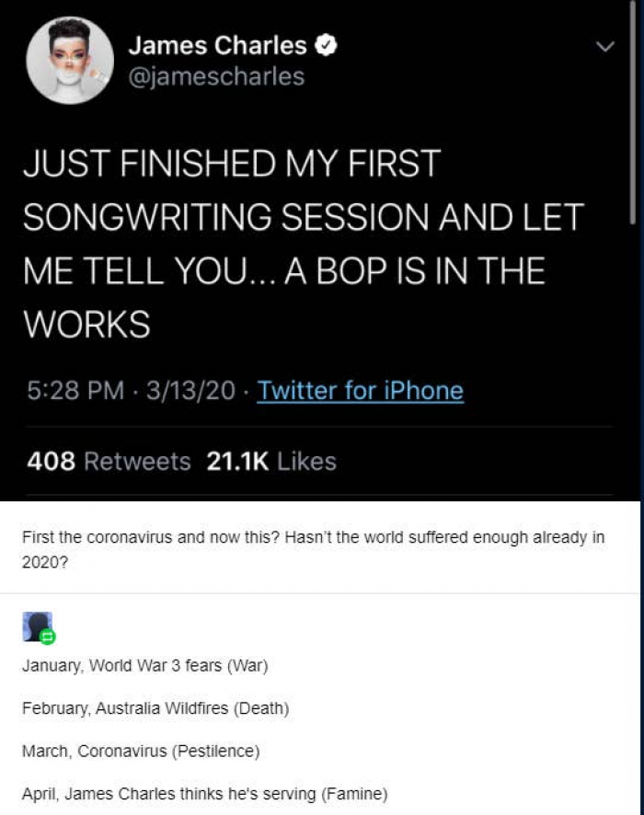Open the Twitter for iPhone link
The height and width of the screenshot is (815, 644).
point(360,391)
